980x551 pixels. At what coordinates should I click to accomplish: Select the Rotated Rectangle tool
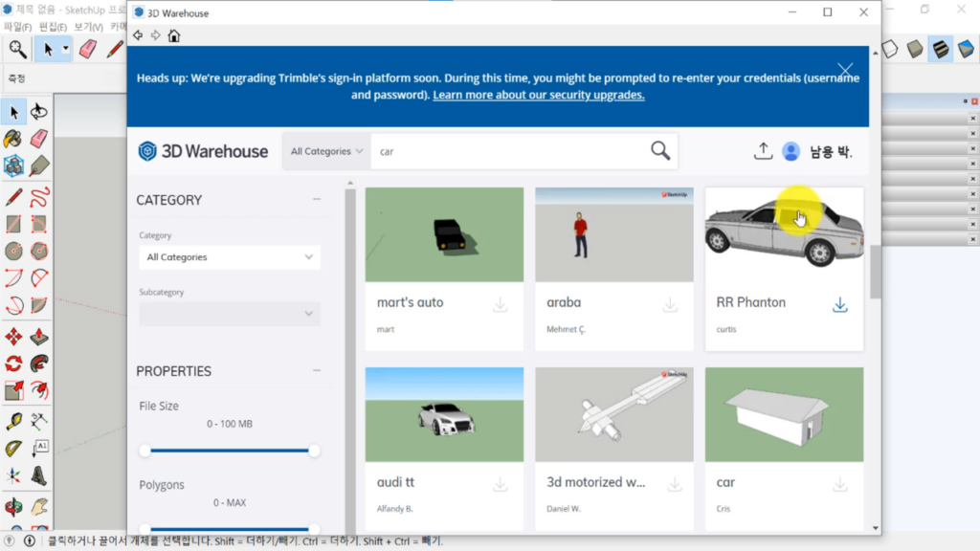click(x=38, y=224)
